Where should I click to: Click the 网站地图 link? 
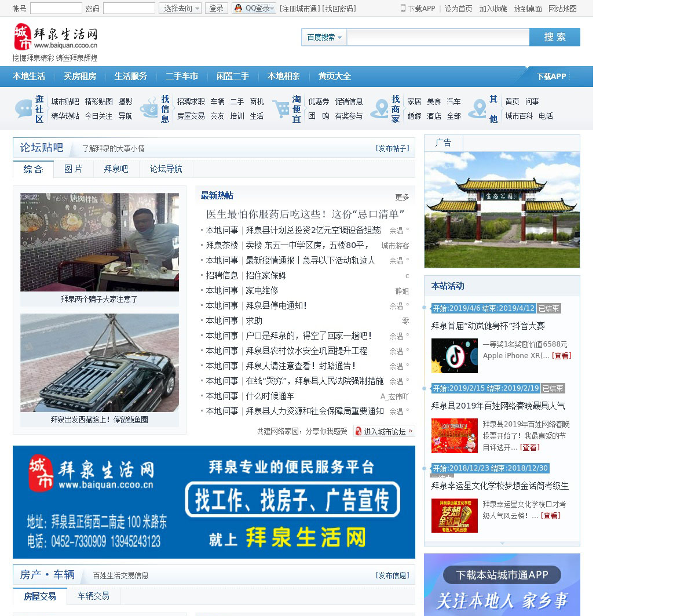pos(562,9)
